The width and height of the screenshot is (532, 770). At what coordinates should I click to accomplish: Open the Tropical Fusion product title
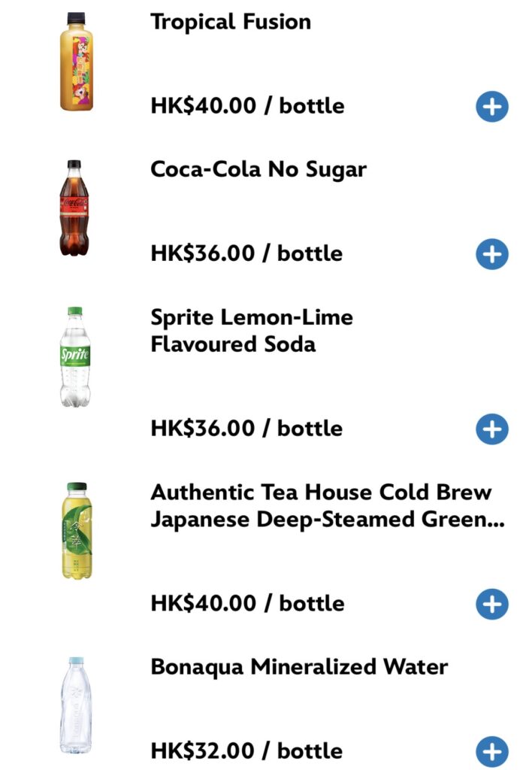click(231, 23)
